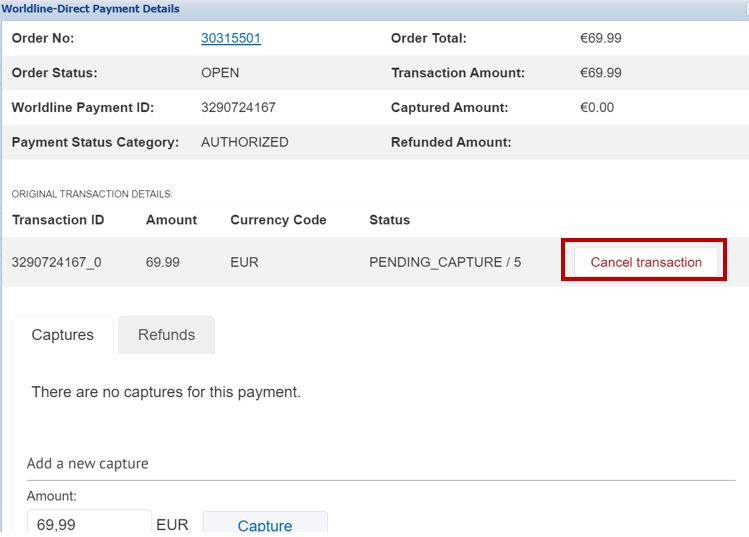This screenshot has height=537, width=749.
Task: Click the Cancel transaction button
Action: [646, 262]
